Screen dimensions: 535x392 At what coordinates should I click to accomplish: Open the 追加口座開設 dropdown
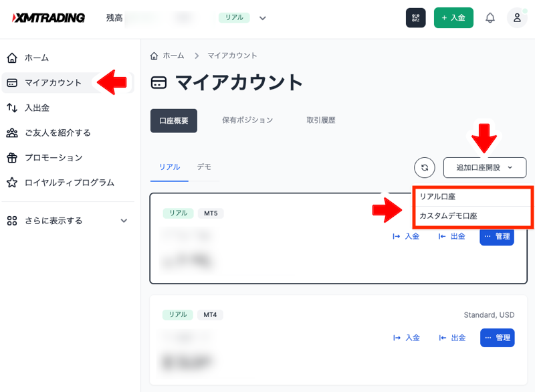point(485,167)
